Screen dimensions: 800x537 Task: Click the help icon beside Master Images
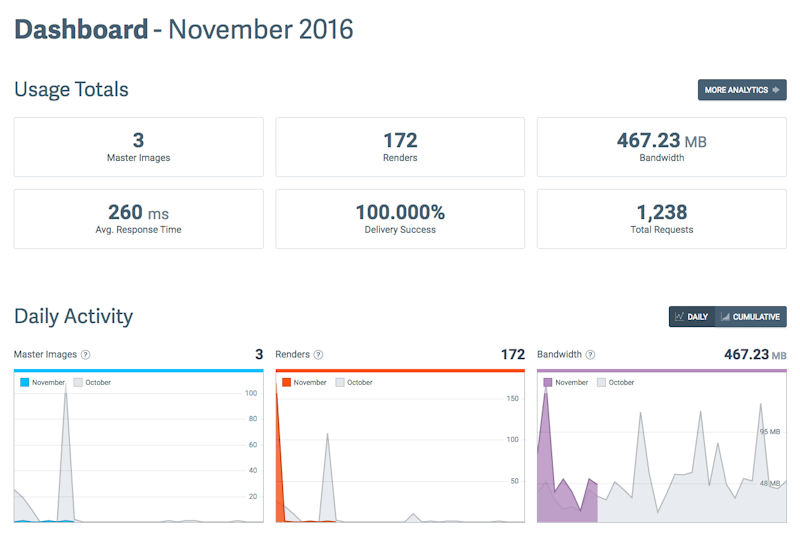pos(86,355)
